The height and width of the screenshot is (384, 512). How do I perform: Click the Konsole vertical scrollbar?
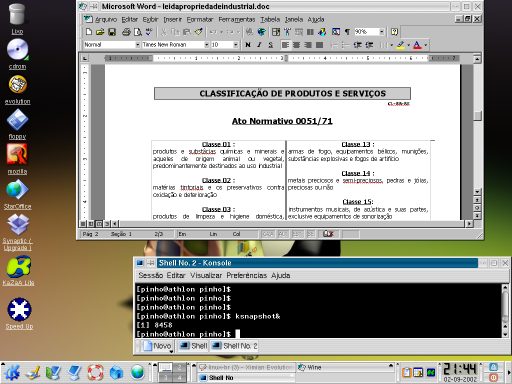point(505,311)
